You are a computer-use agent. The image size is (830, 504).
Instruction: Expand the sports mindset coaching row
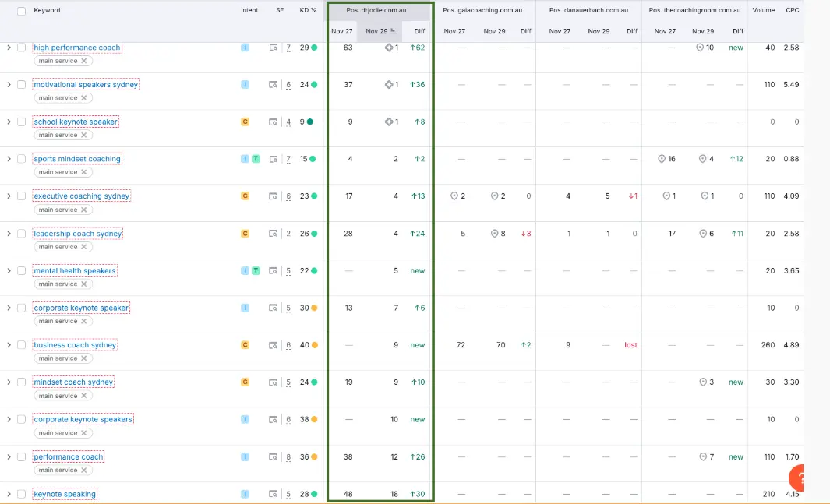point(9,159)
